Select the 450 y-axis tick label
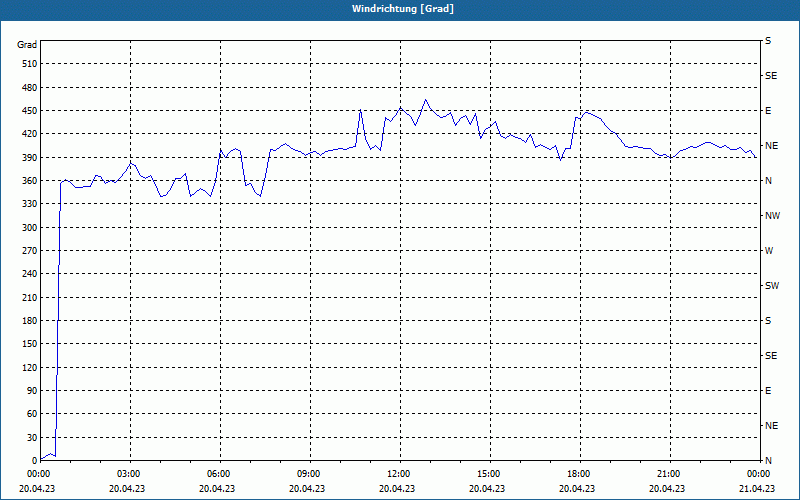 (30, 111)
